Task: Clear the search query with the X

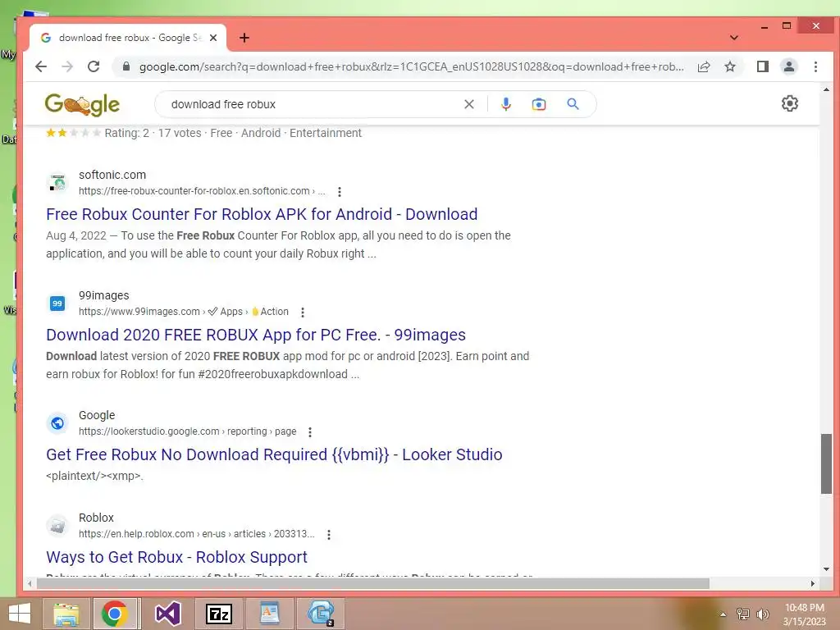Action: pos(468,104)
